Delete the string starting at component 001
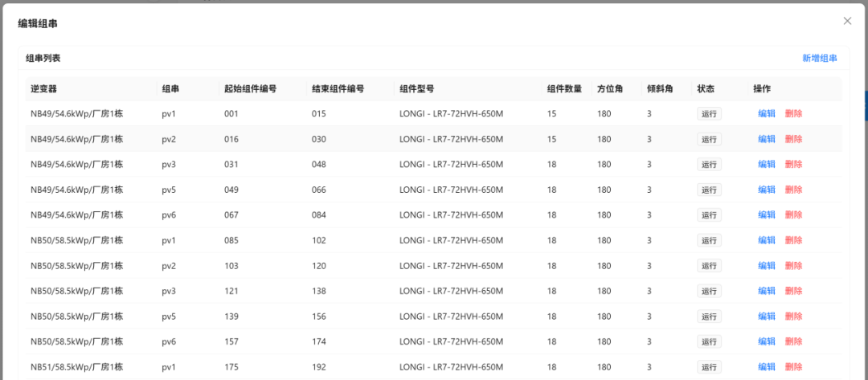Image resolution: width=868 pixels, height=380 pixels. tap(793, 114)
